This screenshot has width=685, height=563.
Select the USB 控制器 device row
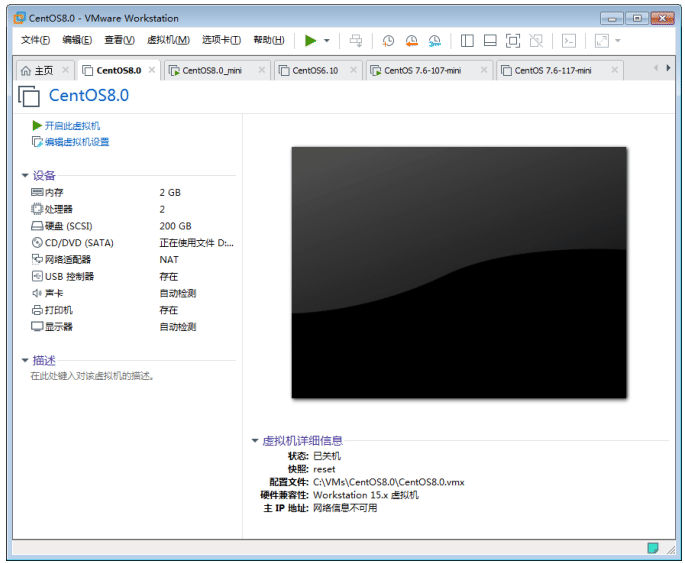[132, 276]
